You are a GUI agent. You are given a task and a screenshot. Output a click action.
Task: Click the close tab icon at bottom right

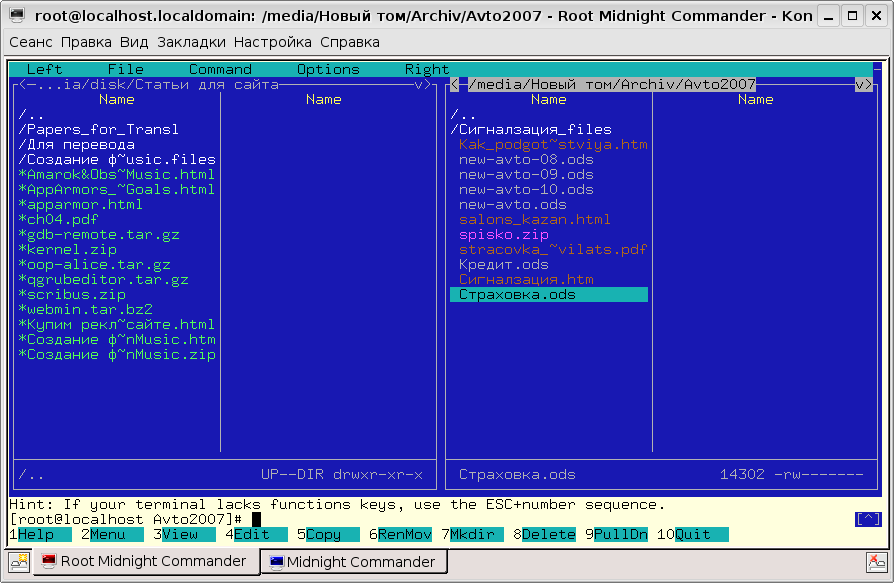pyautogui.click(x=876, y=562)
